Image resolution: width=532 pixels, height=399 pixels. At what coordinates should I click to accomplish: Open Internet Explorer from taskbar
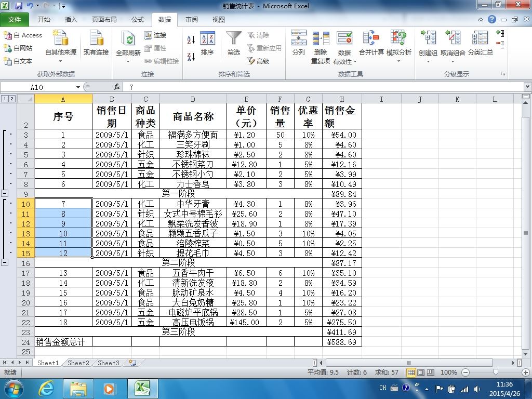point(46,389)
